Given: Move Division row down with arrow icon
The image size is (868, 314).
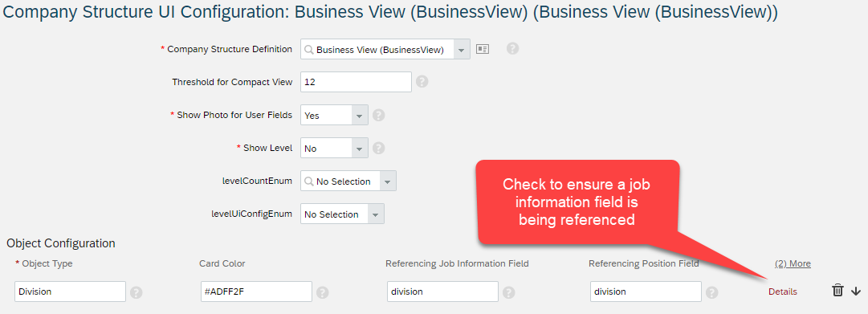Looking at the screenshot, I should tap(856, 291).
